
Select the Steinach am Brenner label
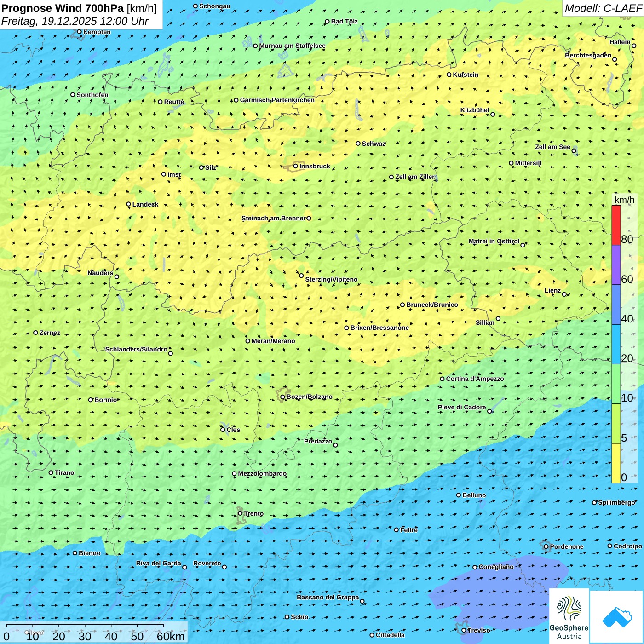click(274, 218)
